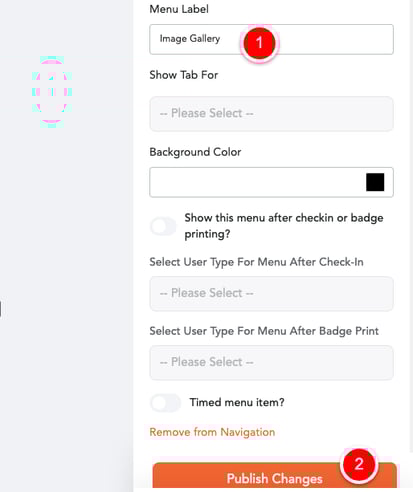This screenshot has width=413, height=492.
Task: Click the red step 1 marker
Action: (259, 43)
